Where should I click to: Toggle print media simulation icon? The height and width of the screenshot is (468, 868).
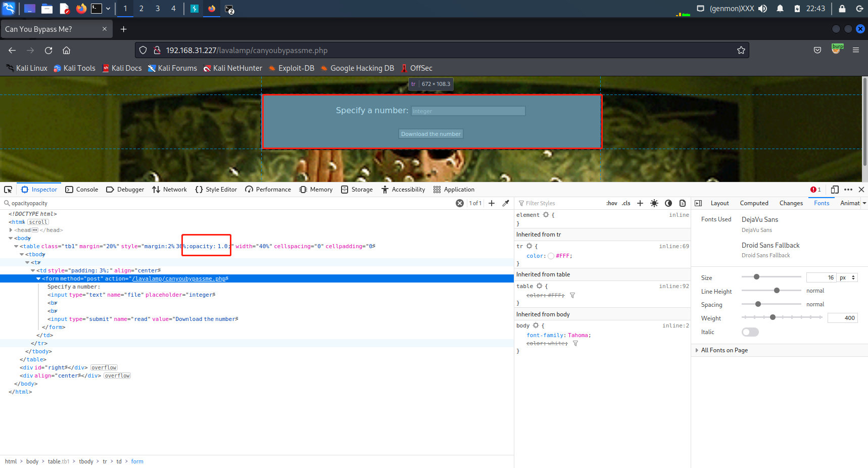tap(683, 203)
